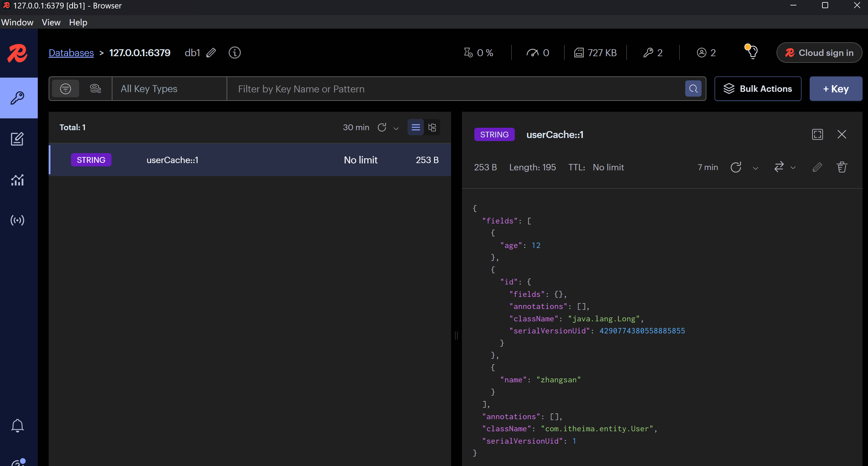This screenshot has height=466, width=868.
Task: Open the All Key Types dropdown
Action: pyautogui.click(x=169, y=88)
